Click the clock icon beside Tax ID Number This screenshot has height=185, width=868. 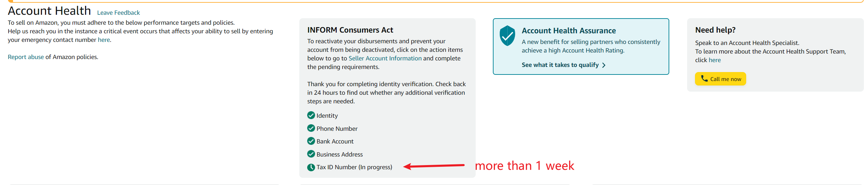tap(311, 167)
